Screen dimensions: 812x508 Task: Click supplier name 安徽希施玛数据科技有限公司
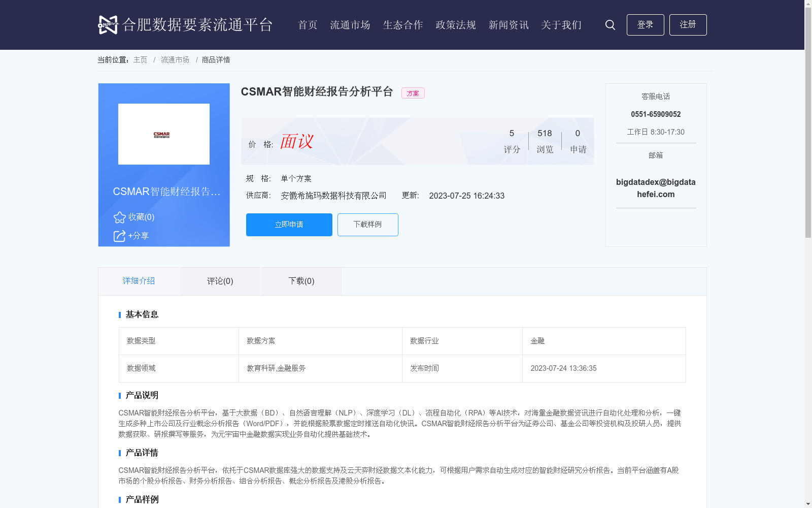pyautogui.click(x=333, y=196)
